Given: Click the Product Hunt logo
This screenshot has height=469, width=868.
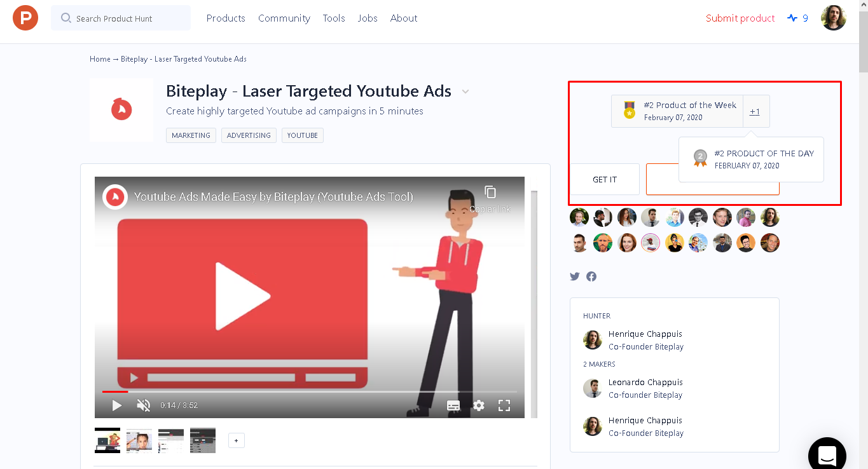Looking at the screenshot, I should tap(25, 18).
